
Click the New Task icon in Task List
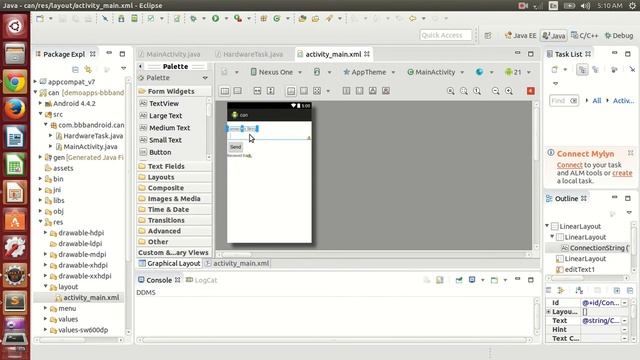coord(555,70)
